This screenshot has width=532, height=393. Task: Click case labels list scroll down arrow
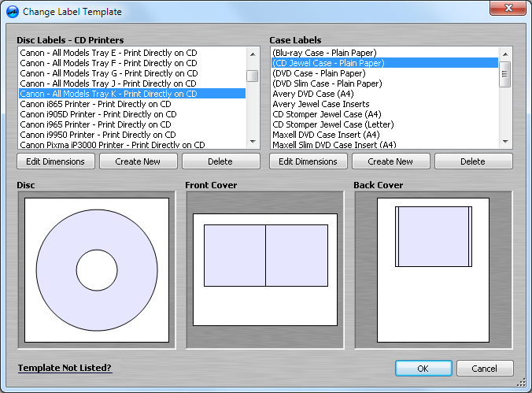(x=505, y=142)
